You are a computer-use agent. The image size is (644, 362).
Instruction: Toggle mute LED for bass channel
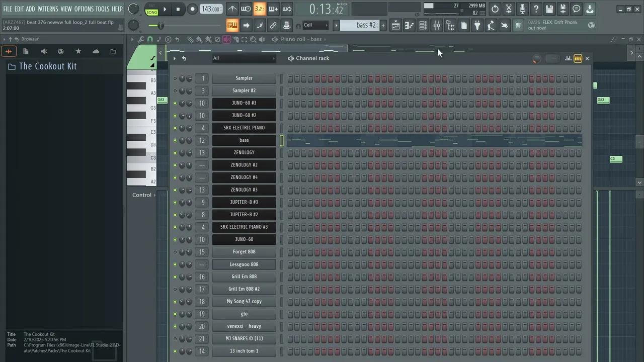tap(175, 140)
